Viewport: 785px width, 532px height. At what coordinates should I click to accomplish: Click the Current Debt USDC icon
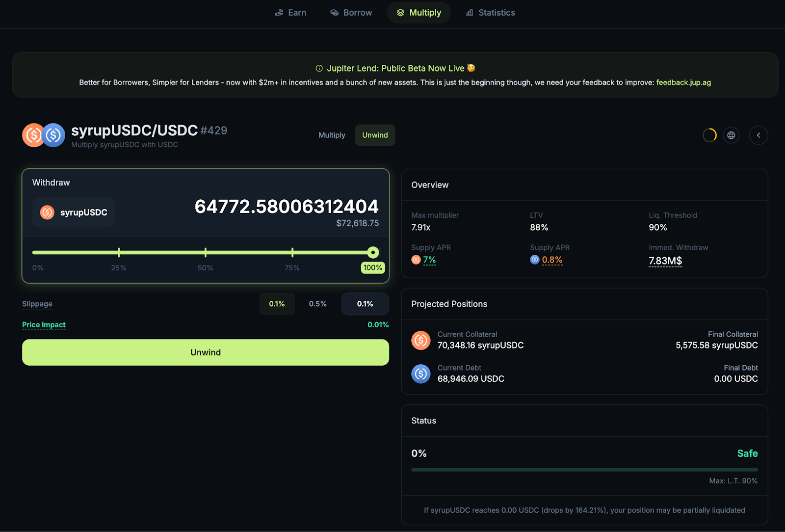coord(421,373)
